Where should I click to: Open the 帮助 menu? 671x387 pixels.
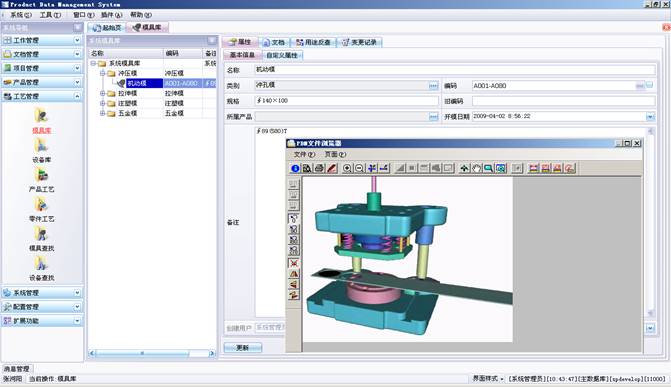coord(141,15)
